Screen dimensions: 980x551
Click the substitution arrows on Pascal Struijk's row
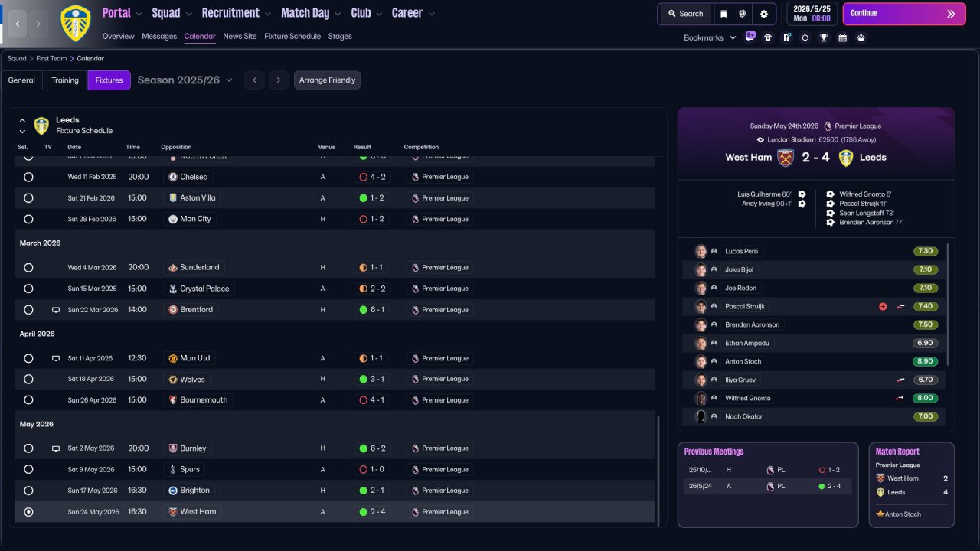point(901,306)
